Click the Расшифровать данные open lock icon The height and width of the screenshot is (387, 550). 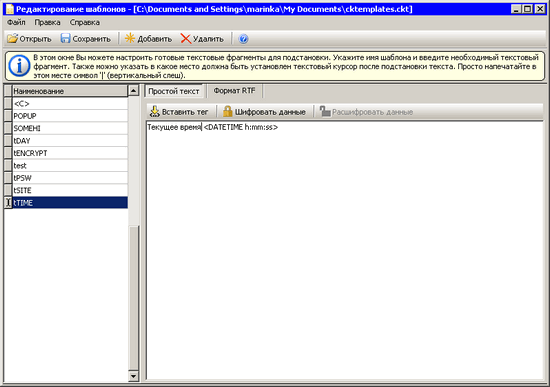[325, 112]
